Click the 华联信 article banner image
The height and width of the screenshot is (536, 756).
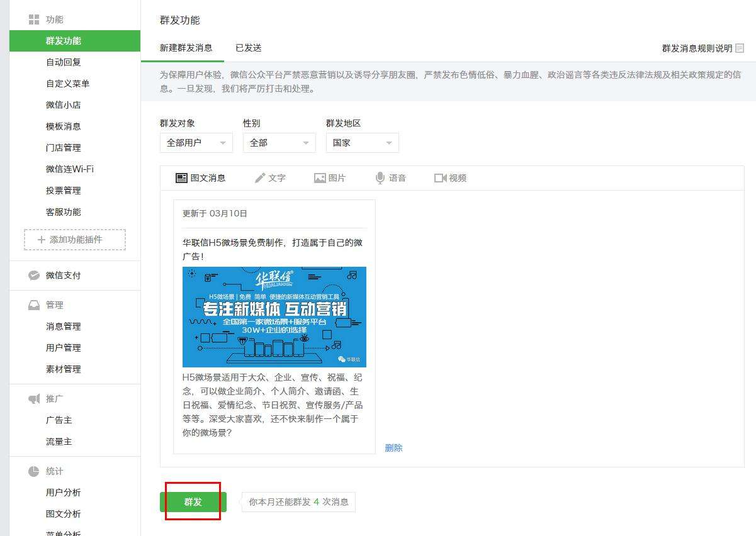(x=274, y=316)
